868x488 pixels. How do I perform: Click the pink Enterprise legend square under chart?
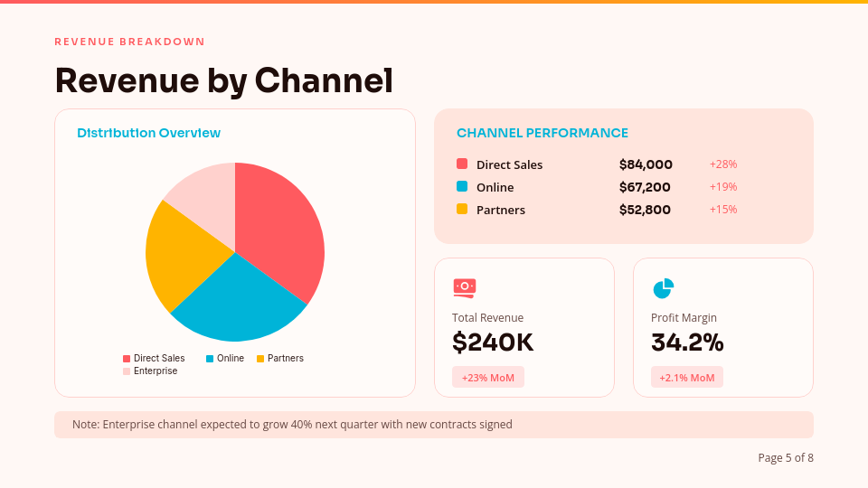[127, 371]
